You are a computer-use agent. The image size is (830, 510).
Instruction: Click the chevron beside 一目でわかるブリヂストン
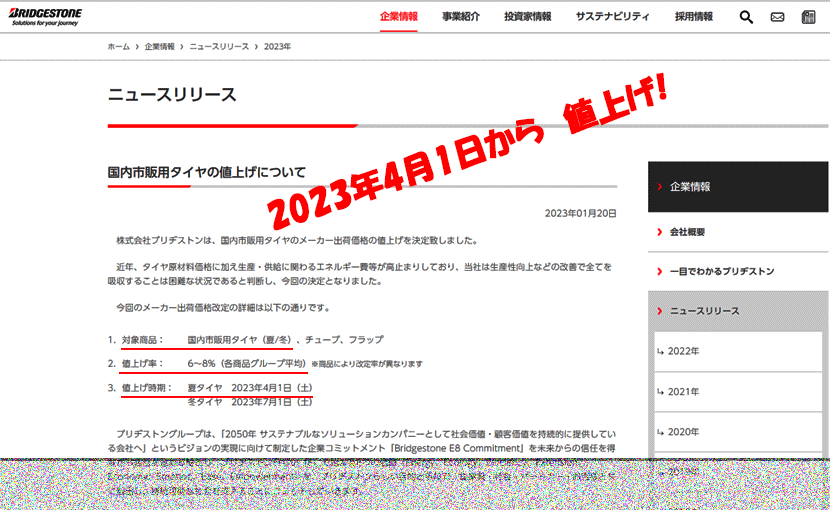tap(660, 271)
